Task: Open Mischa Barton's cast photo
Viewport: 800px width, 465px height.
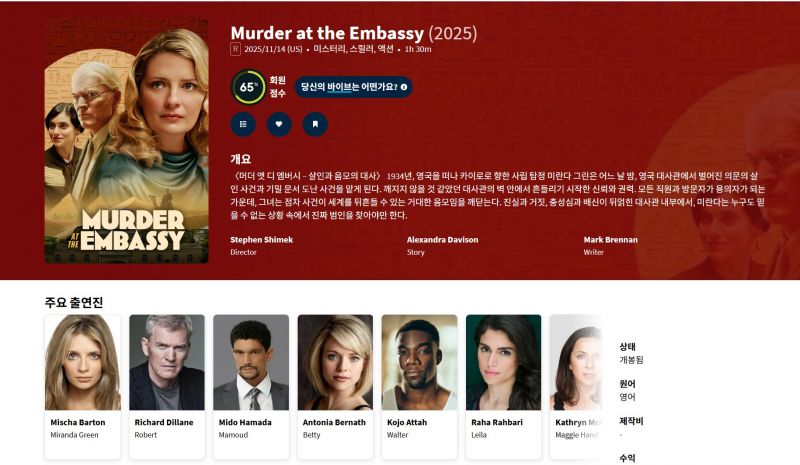Action: pos(83,362)
